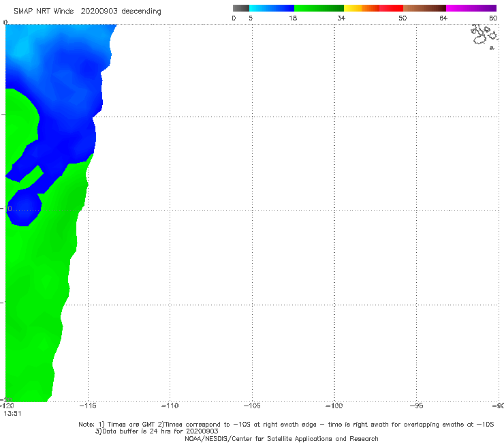Click the longitude label '-110'
504x443 pixels.
[170, 406]
